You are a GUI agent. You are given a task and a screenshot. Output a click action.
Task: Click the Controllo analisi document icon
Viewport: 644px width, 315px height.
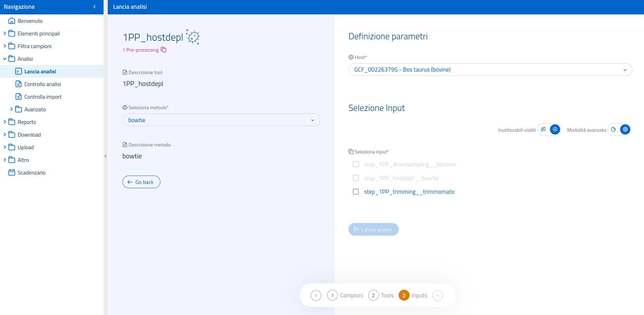(x=19, y=84)
